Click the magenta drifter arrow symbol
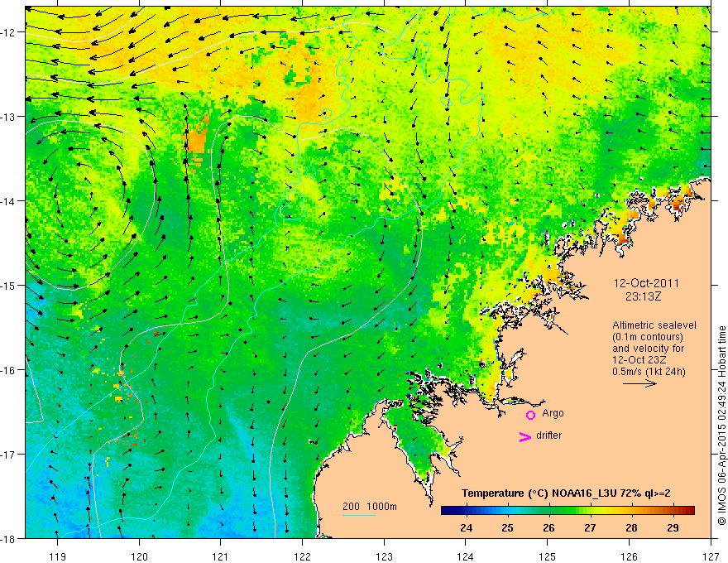The image size is (728, 563). pyautogui.click(x=524, y=436)
